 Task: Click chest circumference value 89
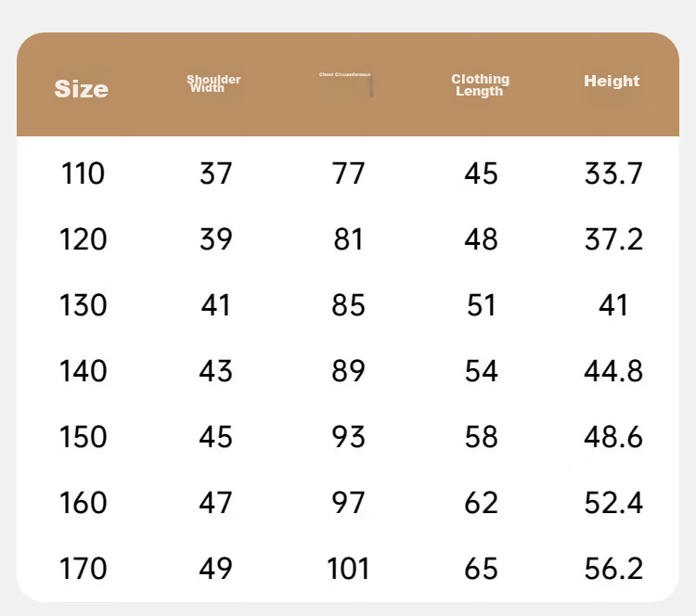348,371
